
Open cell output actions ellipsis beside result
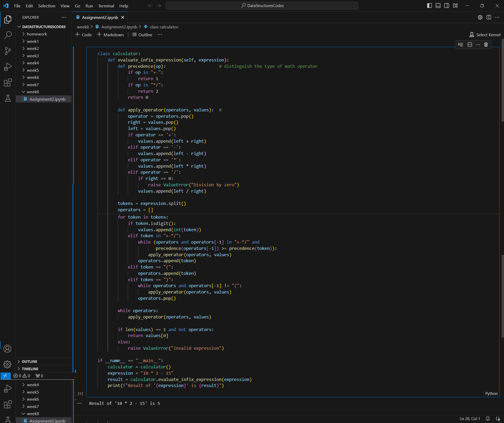(x=79, y=403)
